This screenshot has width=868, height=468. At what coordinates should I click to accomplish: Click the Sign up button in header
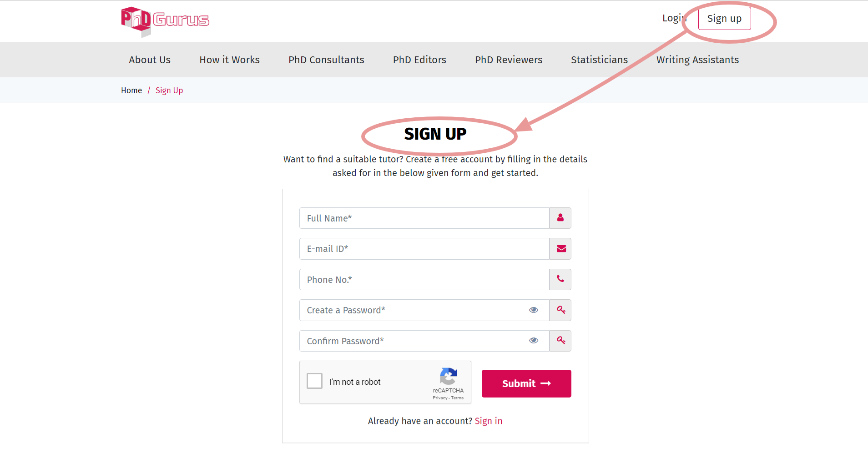pos(724,19)
